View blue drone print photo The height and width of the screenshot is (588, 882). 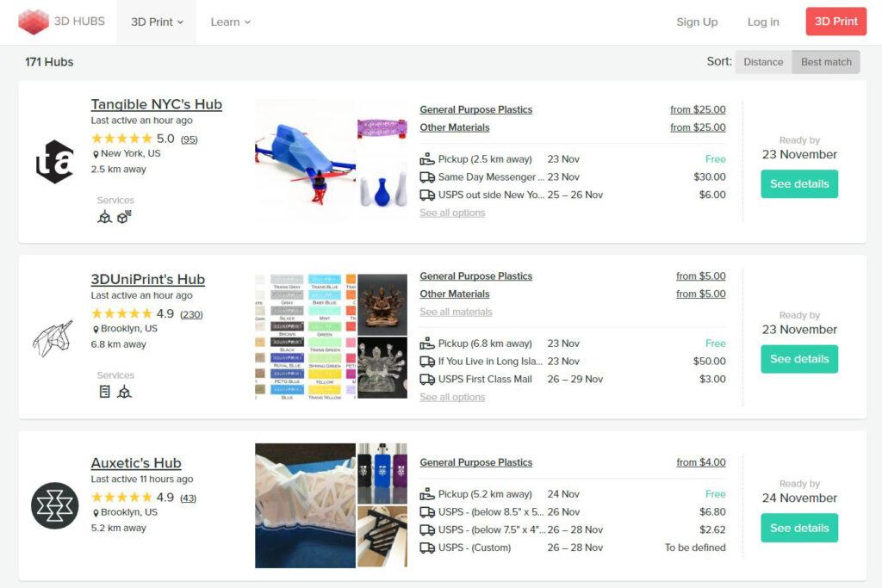click(x=305, y=161)
